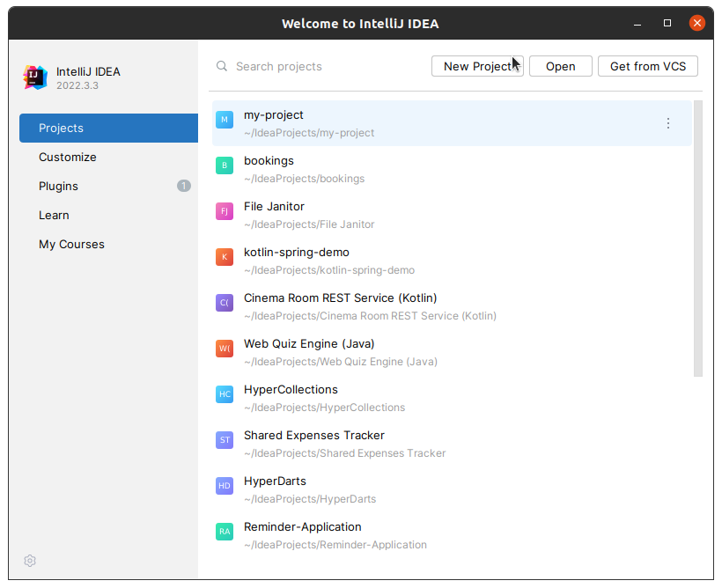Click the FJ icon of File Janitor
The width and height of the screenshot is (722, 588).
[225, 211]
